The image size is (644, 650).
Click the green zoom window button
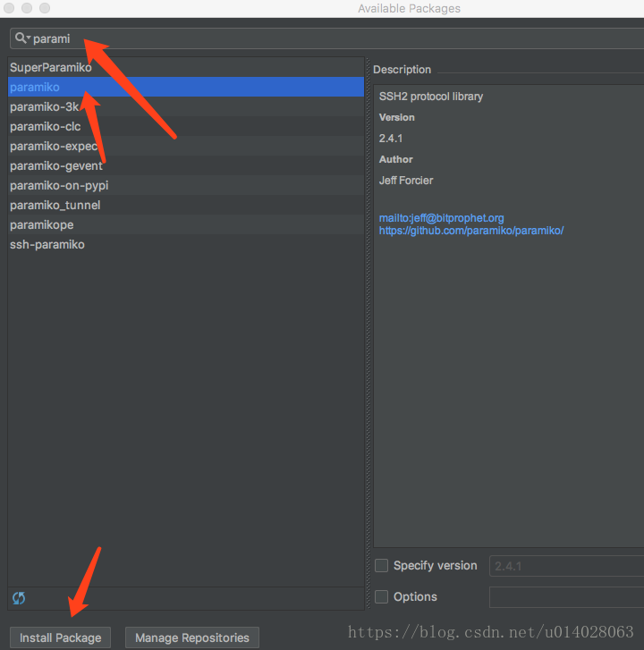45,8
